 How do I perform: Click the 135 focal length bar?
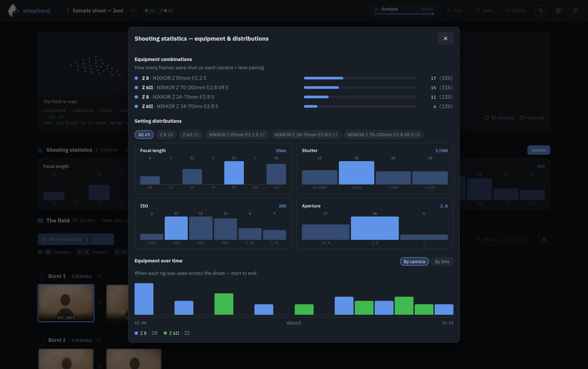(x=276, y=174)
